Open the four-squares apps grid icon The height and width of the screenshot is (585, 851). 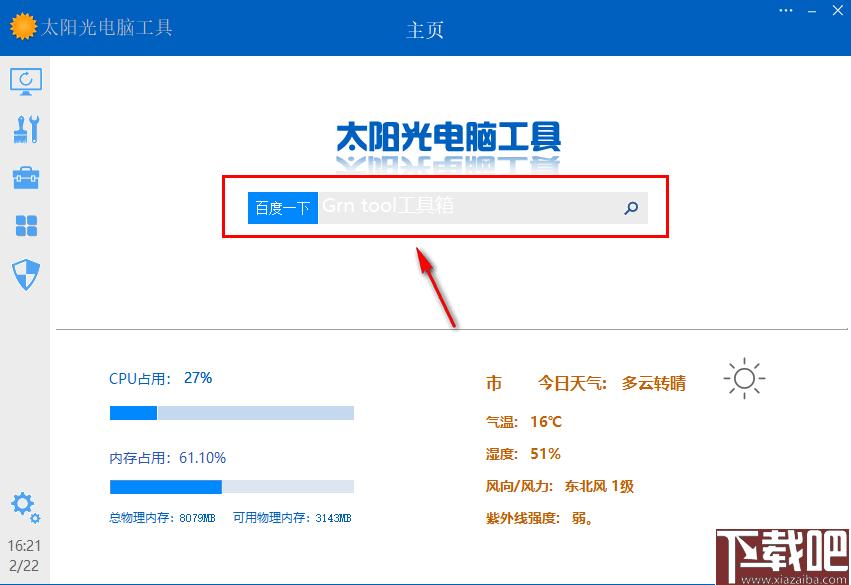coord(26,226)
